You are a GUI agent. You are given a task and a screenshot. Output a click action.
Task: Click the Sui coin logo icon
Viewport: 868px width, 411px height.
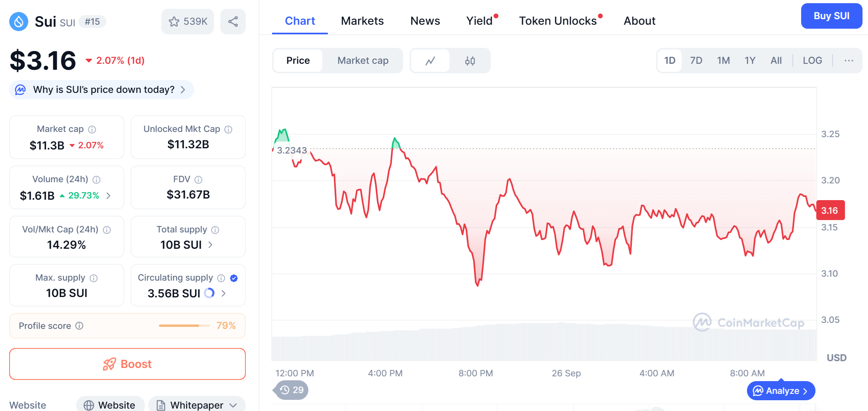19,22
